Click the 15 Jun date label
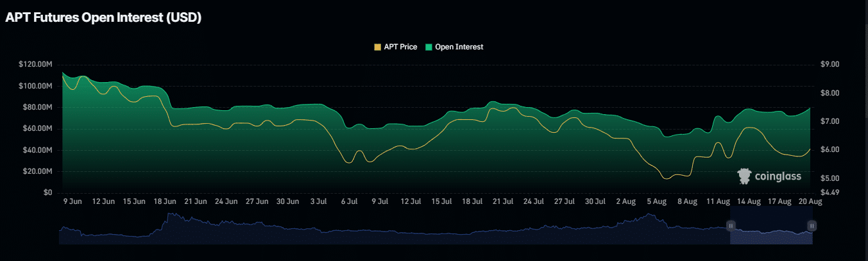 (134, 201)
